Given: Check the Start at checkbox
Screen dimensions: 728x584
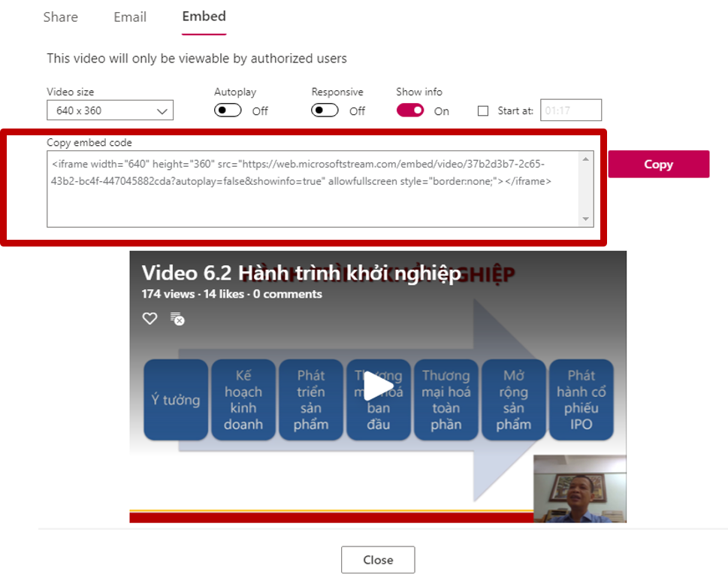Looking at the screenshot, I should (483, 110).
